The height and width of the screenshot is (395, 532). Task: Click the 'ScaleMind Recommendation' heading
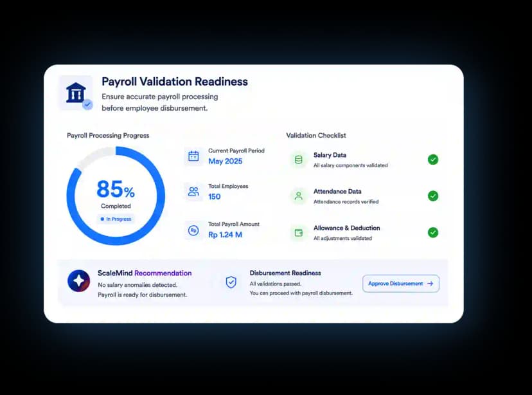tap(145, 273)
